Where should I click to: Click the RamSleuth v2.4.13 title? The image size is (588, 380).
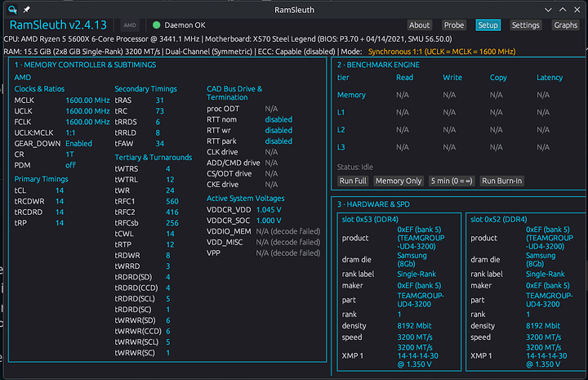click(58, 25)
